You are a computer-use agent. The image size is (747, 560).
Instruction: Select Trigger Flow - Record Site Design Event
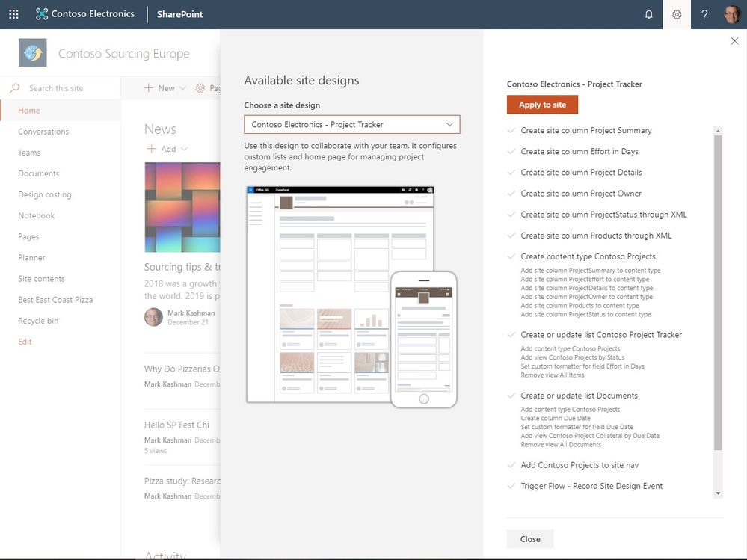click(x=591, y=486)
